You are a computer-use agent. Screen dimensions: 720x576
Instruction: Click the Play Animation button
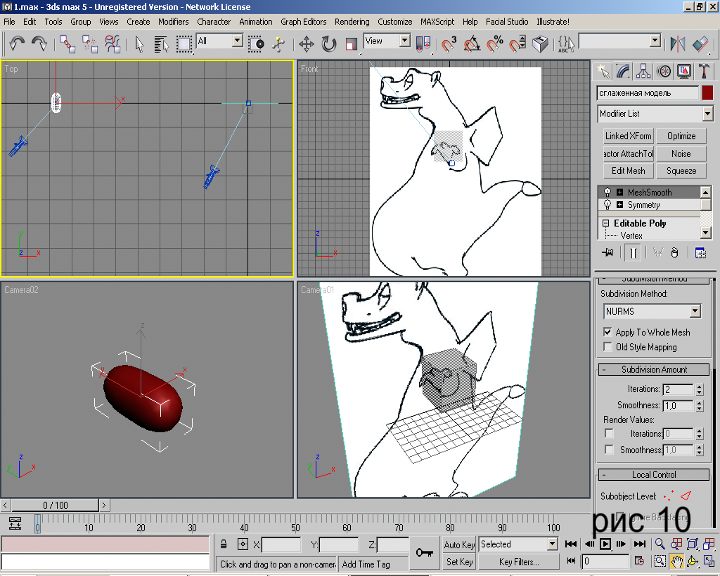605,545
